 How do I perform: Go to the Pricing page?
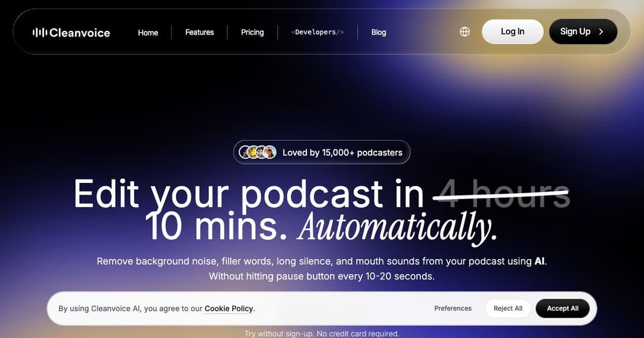coord(252,32)
